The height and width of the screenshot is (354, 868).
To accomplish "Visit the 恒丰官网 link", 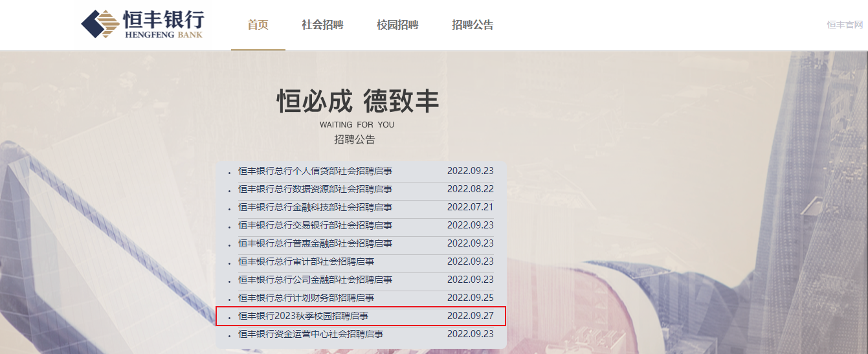I will (x=845, y=25).
